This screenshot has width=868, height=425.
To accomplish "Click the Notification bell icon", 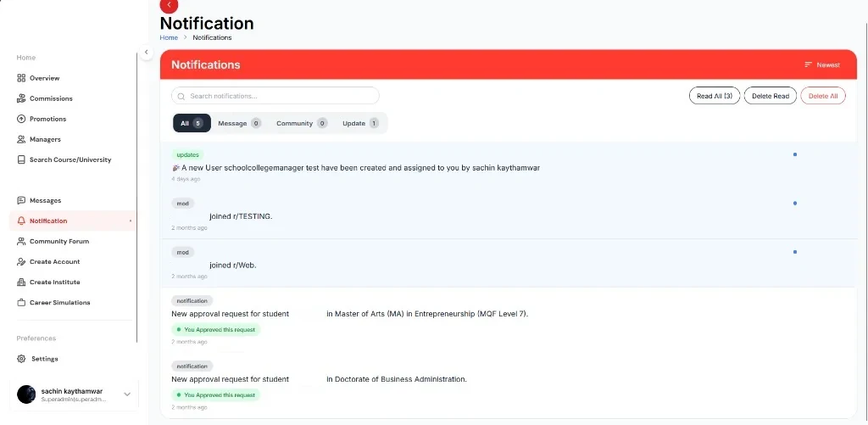I will click(x=21, y=221).
